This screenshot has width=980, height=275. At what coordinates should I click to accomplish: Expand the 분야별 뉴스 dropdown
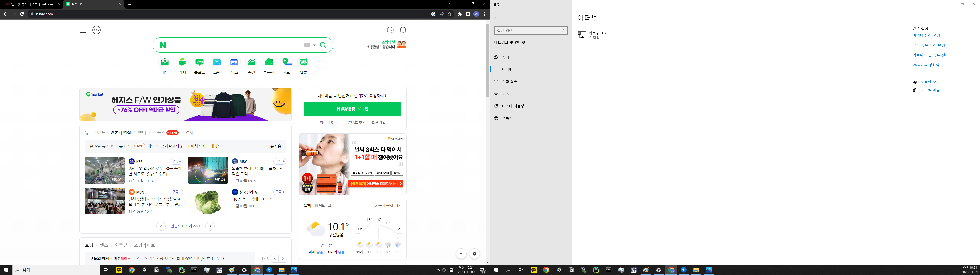coord(101,146)
